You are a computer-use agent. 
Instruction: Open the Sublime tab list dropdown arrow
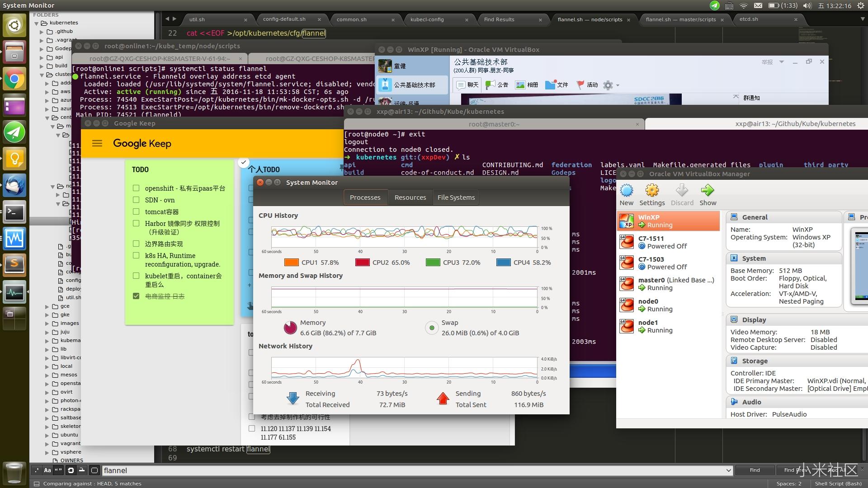point(863,19)
